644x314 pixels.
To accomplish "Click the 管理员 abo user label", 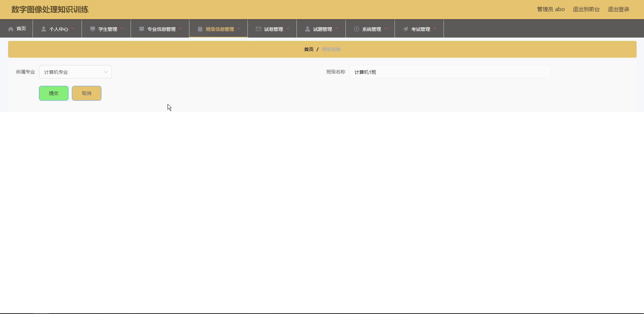I will click(551, 9).
